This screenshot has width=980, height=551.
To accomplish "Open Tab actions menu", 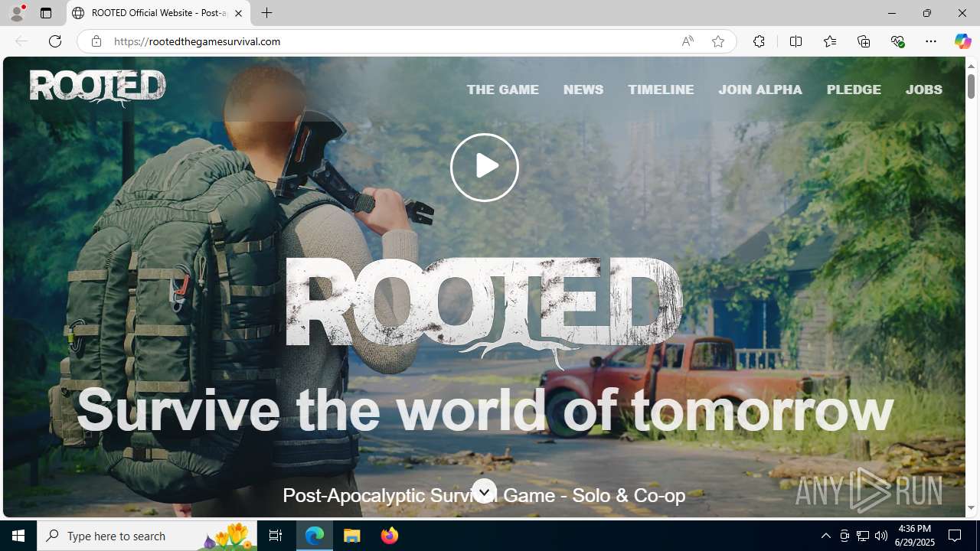I will click(46, 13).
